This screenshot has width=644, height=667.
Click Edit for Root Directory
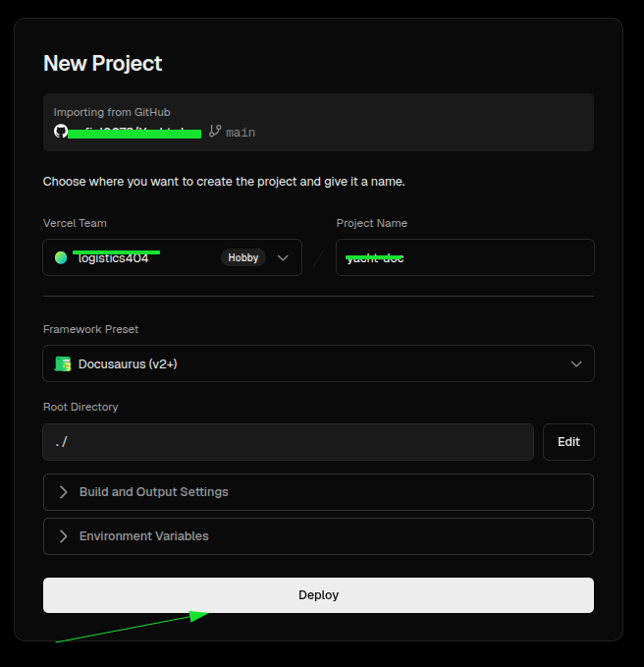click(568, 442)
